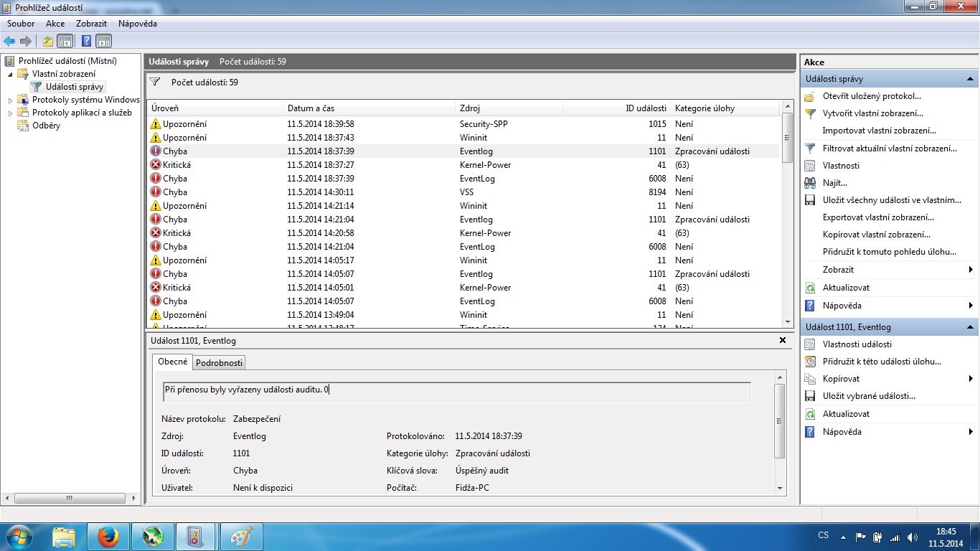Select the Wininit event at 13:49:04
The height and width of the screenshot is (551, 980).
point(463,315)
